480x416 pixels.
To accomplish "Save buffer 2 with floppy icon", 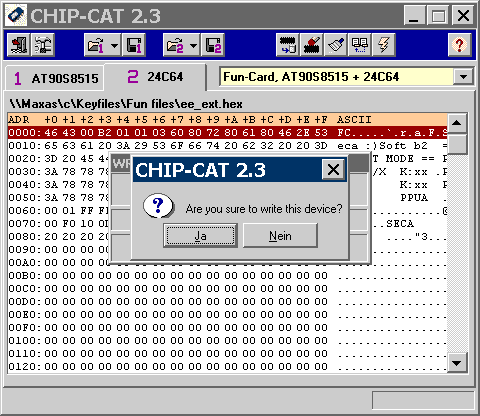I will click(213, 45).
